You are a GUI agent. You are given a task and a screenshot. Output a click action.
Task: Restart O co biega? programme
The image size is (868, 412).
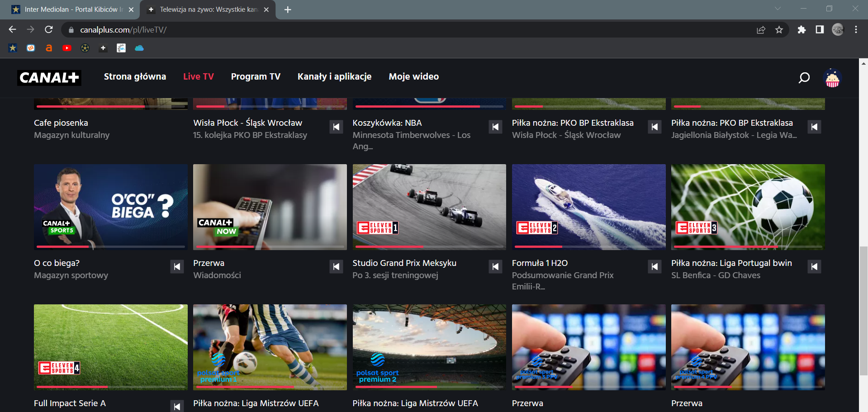(177, 267)
